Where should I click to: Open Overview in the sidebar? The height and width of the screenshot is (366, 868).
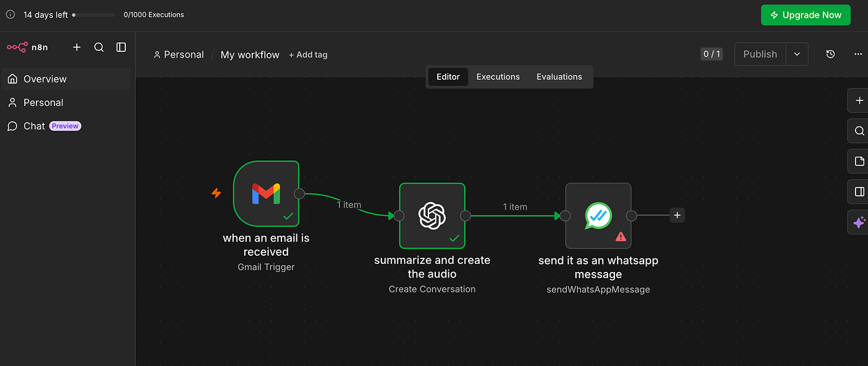[66, 79]
